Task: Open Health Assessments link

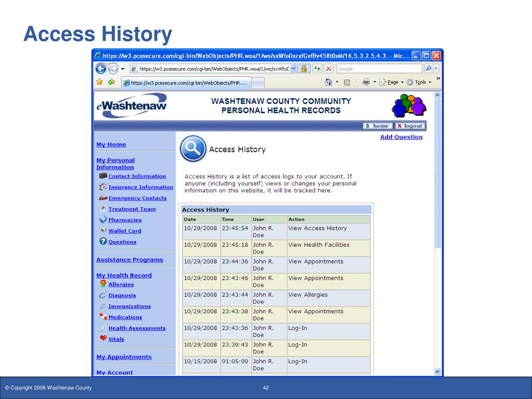Action: pos(137,328)
